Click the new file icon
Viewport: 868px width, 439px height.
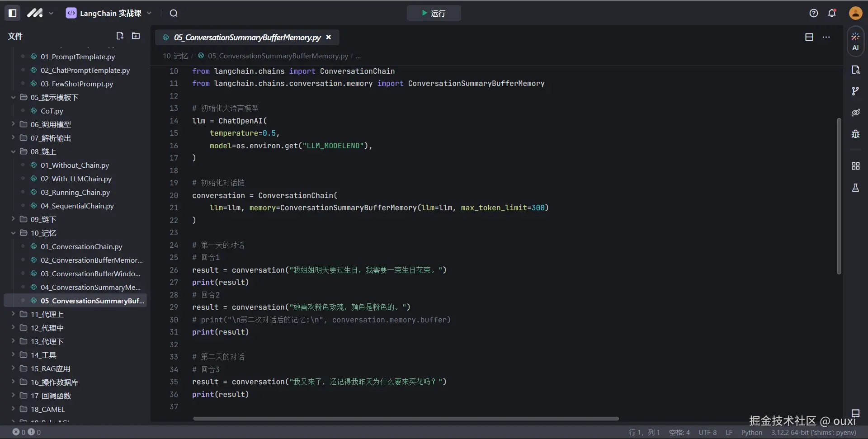(120, 36)
